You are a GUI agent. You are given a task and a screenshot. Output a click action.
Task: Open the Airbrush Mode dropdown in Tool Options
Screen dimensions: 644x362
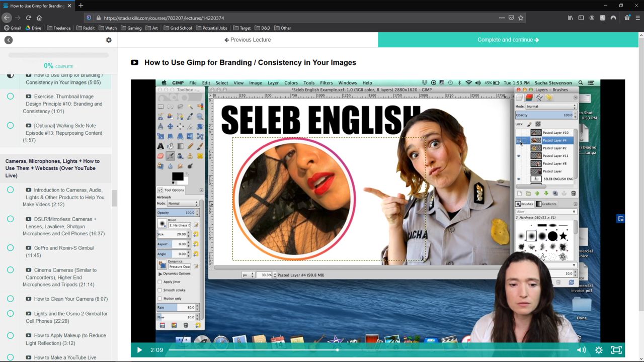pyautogui.click(x=183, y=204)
